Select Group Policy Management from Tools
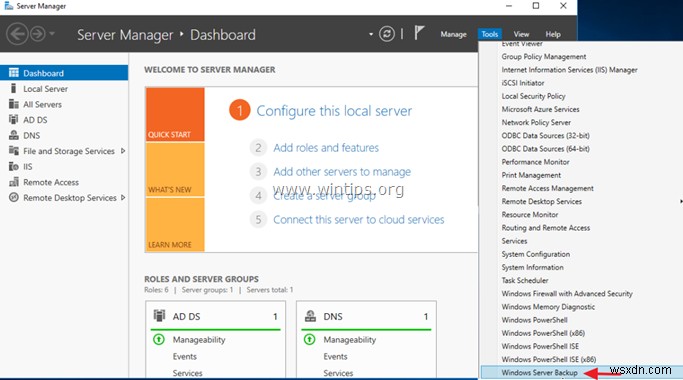The image size is (683, 380). pos(544,57)
